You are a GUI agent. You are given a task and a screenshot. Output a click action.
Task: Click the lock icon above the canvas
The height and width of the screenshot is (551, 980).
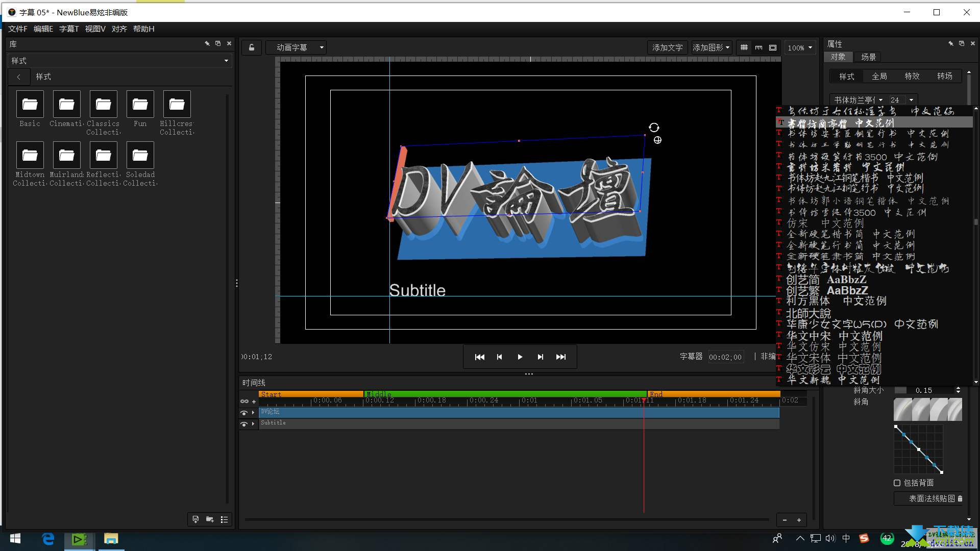click(252, 47)
